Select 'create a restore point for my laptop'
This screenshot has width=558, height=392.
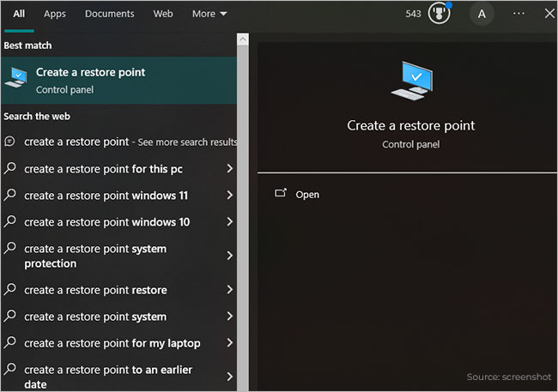tap(118, 343)
